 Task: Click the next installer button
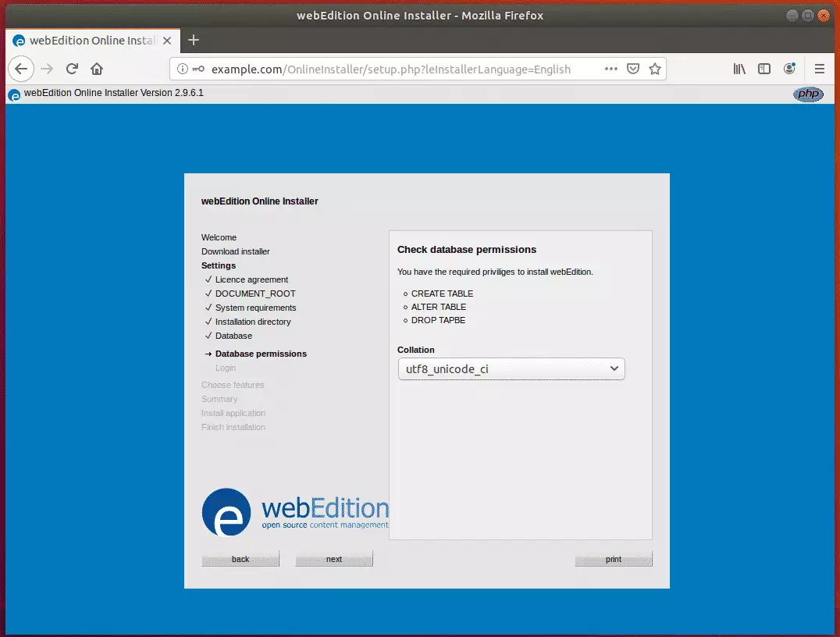(334, 559)
